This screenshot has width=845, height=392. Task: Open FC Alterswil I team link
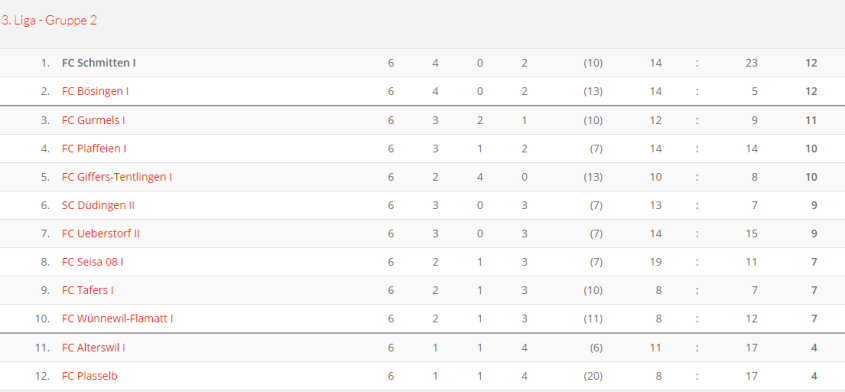point(94,348)
